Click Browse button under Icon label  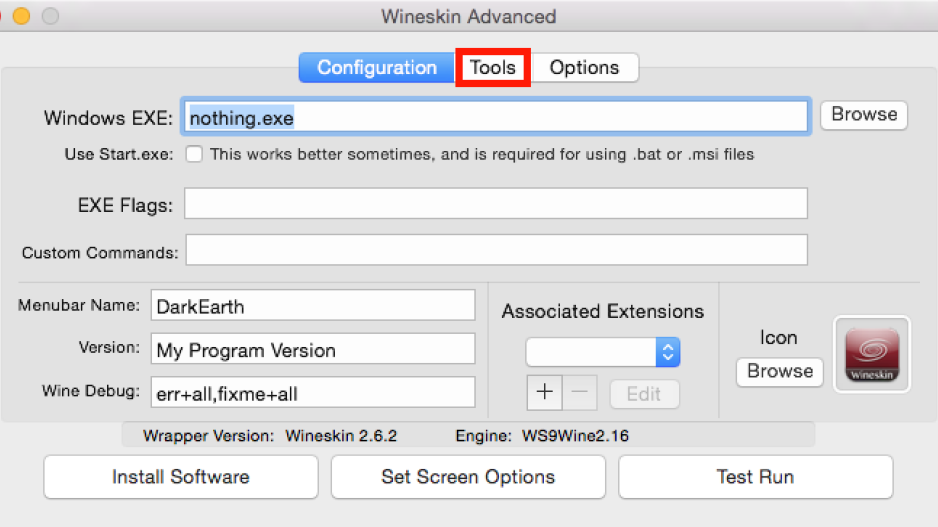[x=780, y=371]
